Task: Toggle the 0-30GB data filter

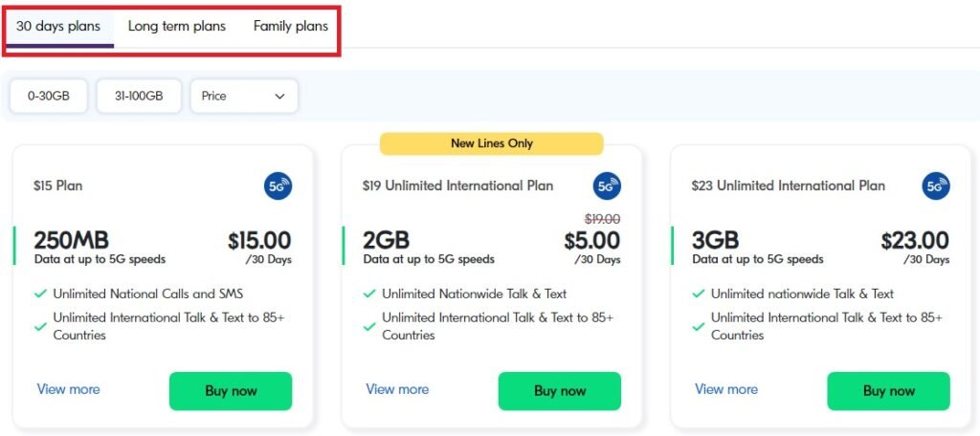Action: (49, 97)
